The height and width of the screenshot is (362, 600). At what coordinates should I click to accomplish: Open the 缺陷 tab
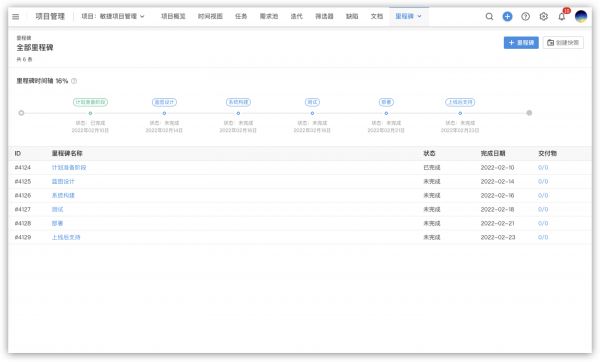pos(352,16)
